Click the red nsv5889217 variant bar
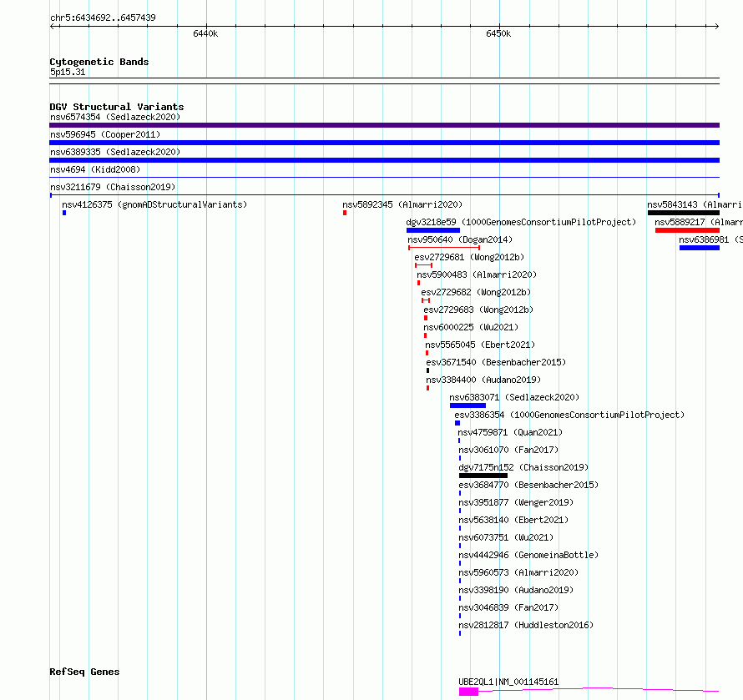Screen dimensions: 743x700 (687, 230)
